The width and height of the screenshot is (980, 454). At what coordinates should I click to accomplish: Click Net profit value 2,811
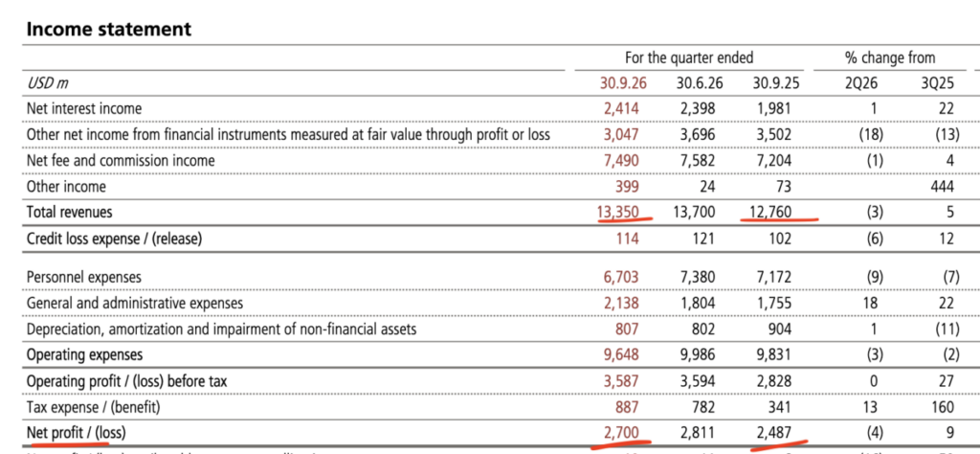tap(698, 432)
